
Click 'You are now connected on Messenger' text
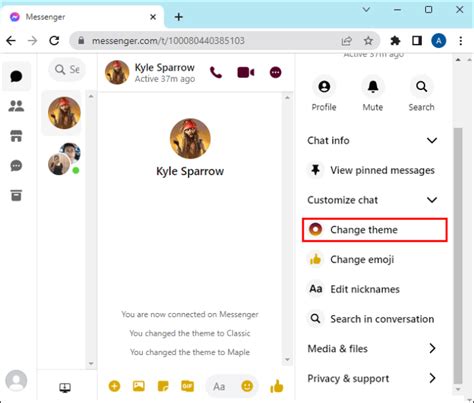tap(190, 314)
